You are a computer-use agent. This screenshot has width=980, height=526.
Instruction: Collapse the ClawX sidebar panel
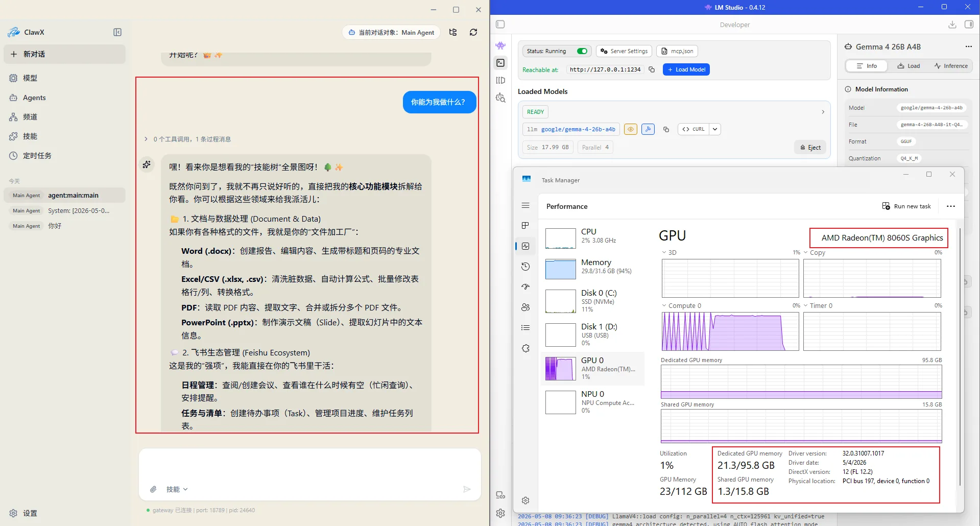117,32
